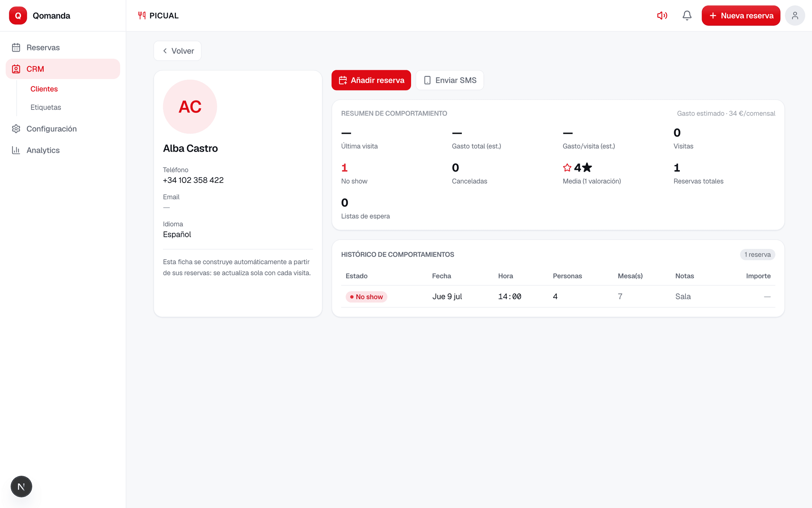Click the CRM contact icon
This screenshot has width=812, height=508.
pyautogui.click(x=16, y=69)
